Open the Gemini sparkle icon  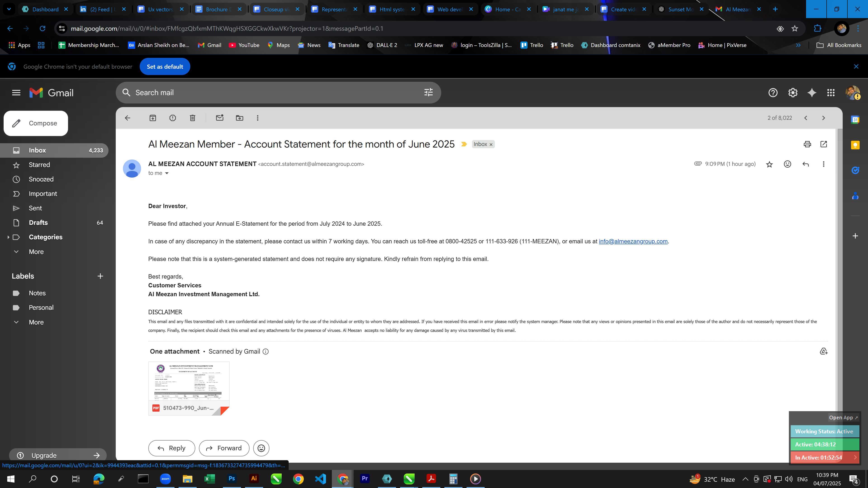[x=812, y=93]
